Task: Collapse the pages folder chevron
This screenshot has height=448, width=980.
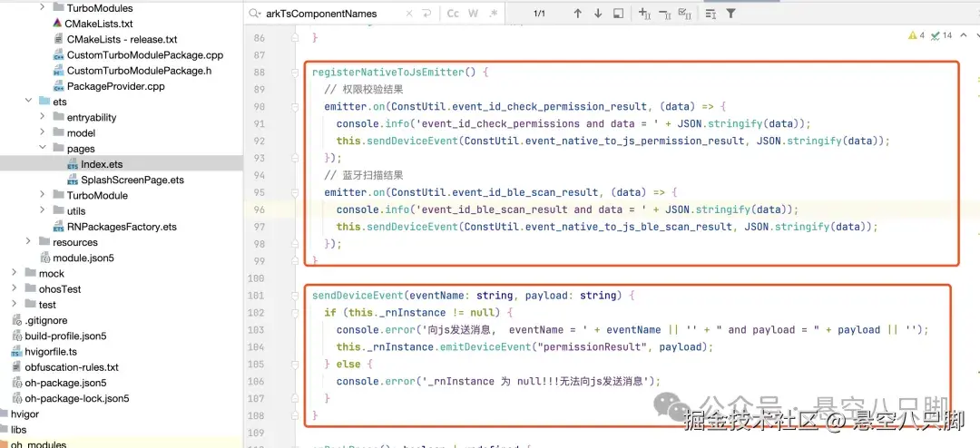Action: coord(42,148)
